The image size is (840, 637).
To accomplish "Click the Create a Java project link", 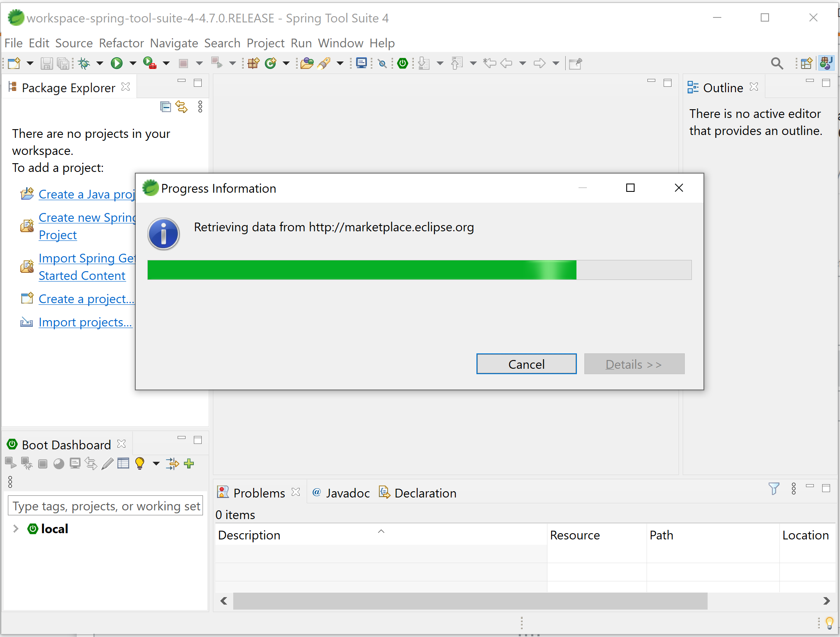I will click(x=87, y=194).
